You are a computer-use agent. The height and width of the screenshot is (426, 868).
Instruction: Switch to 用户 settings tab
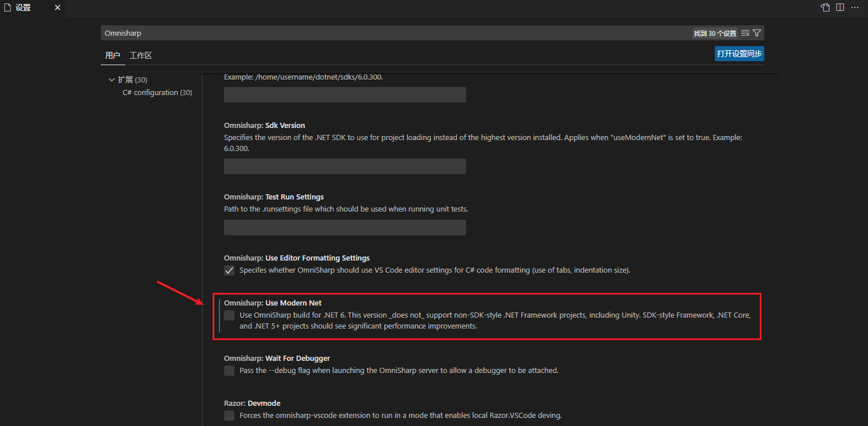click(x=112, y=55)
